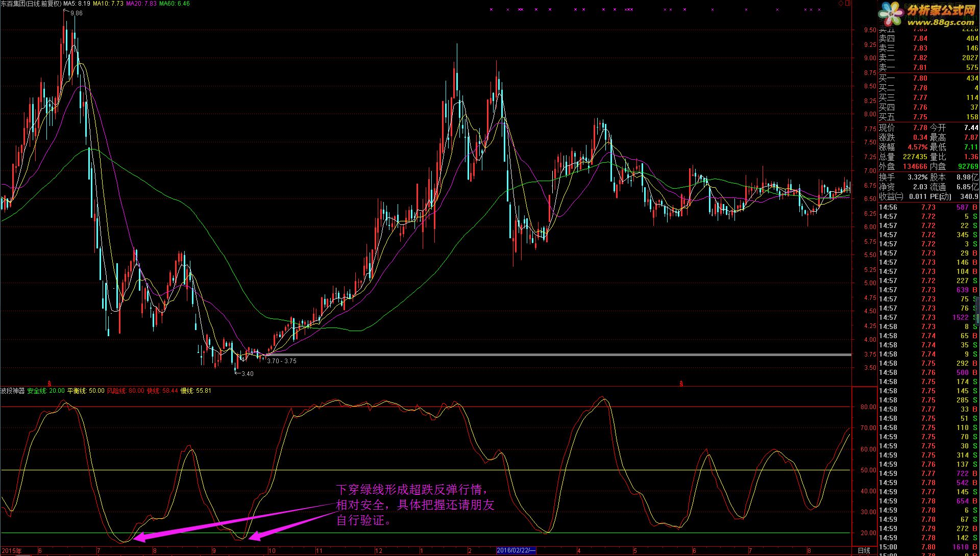Select the tick row with volume 1522
This screenshot has width=980, height=556.
pyautogui.click(x=928, y=317)
